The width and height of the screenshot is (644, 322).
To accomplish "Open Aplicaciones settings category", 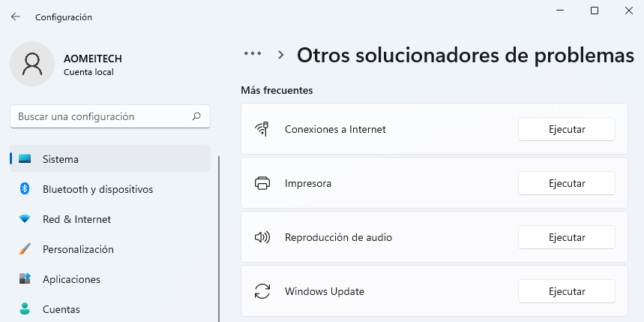I will point(71,279).
